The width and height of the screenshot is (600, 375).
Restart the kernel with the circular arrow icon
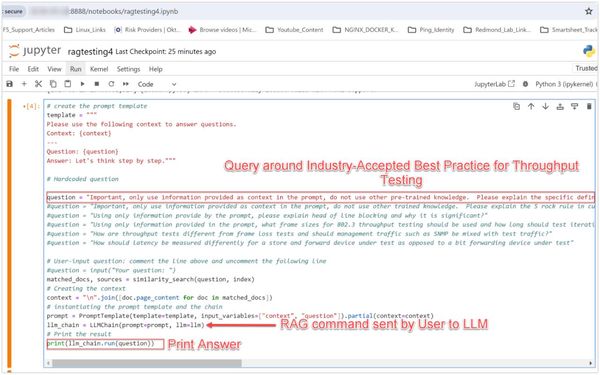pyautogui.click(x=111, y=84)
